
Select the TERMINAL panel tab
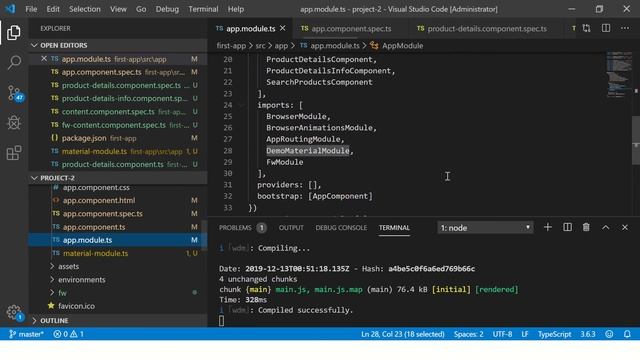pos(394,227)
